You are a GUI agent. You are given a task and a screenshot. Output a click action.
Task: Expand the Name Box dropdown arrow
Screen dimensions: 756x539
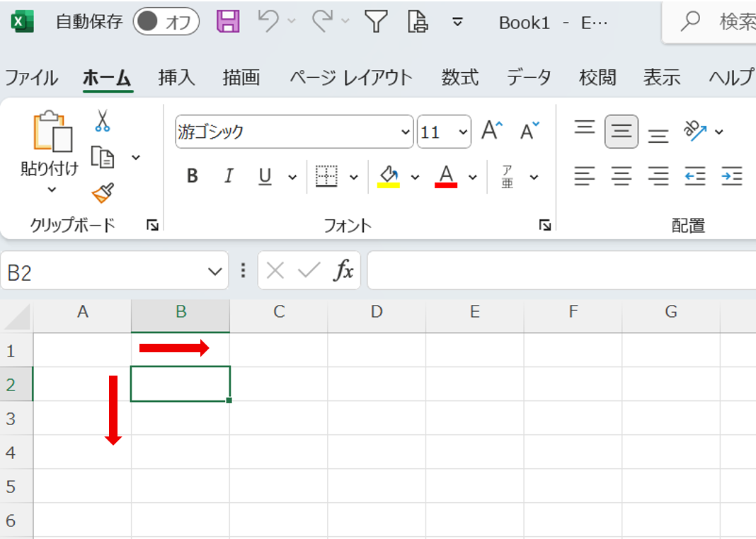pyautogui.click(x=215, y=271)
